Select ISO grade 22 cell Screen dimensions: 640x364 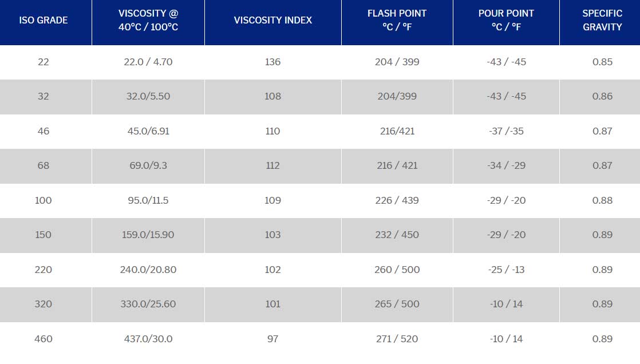pos(44,62)
